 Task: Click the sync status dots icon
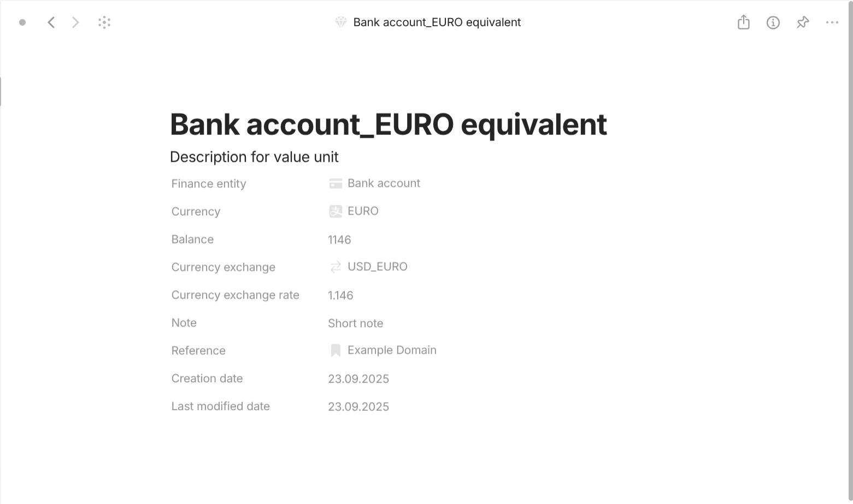click(x=104, y=22)
